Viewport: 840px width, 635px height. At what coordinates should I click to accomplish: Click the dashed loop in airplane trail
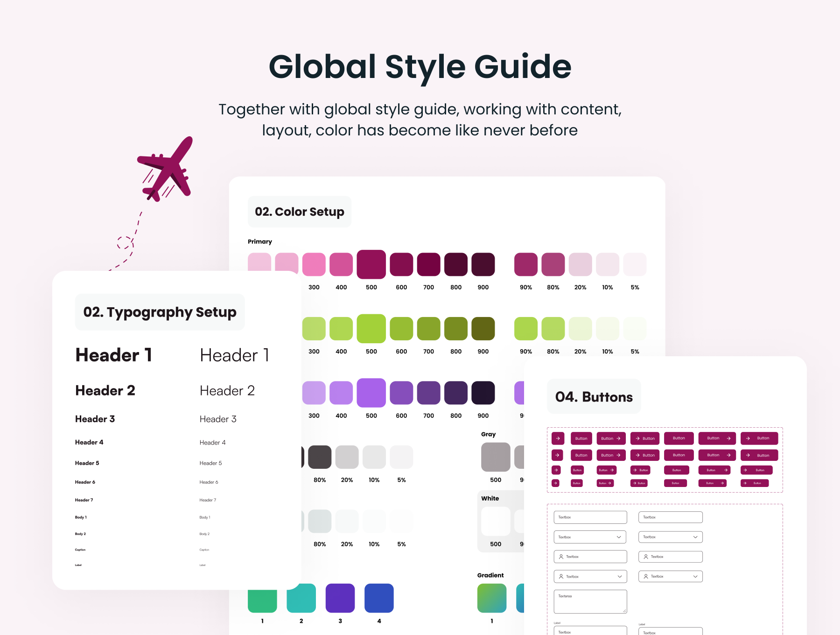pyautogui.click(x=125, y=243)
